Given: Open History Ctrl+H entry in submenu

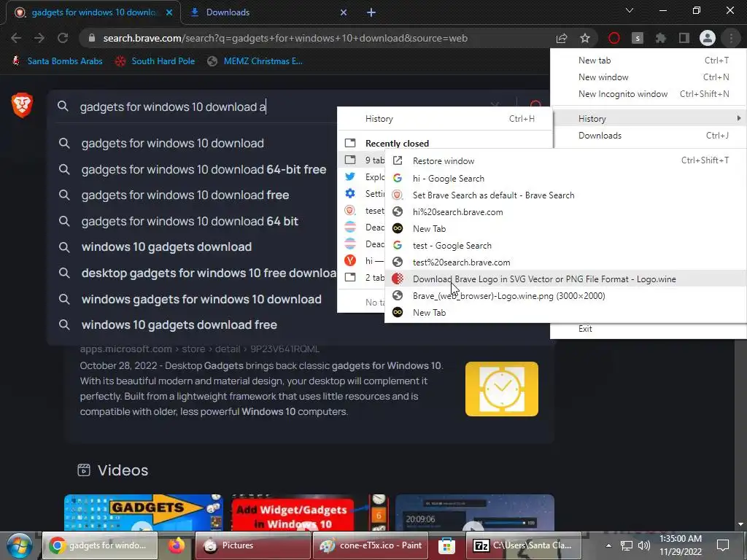Looking at the screenshot, I should tap(445, 119).
